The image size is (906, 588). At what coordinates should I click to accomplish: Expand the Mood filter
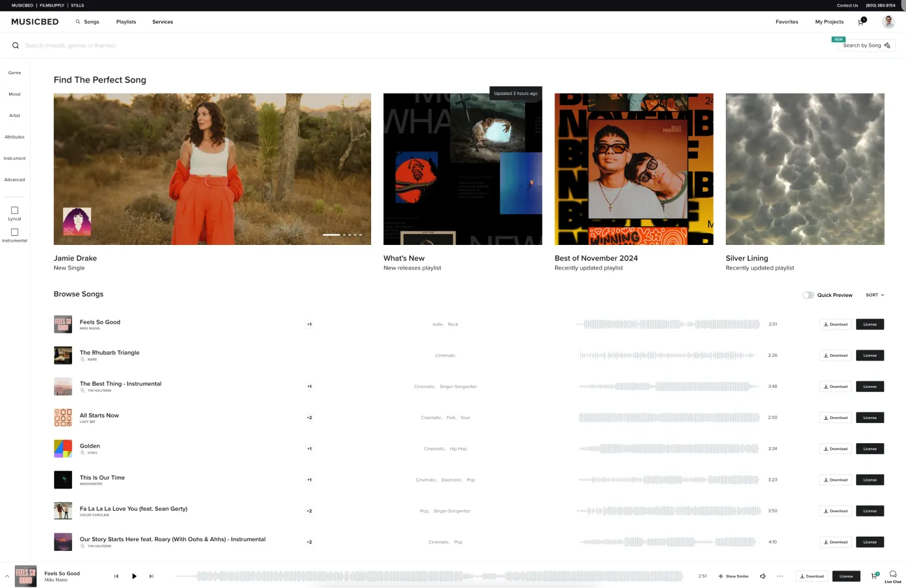pyautogui.click(x=15, y=94)
